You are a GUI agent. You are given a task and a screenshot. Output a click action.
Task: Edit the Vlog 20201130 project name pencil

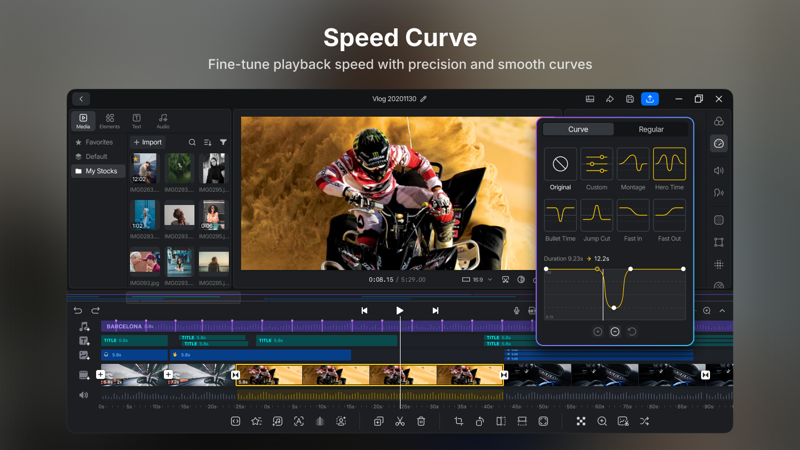coord(423,99)
